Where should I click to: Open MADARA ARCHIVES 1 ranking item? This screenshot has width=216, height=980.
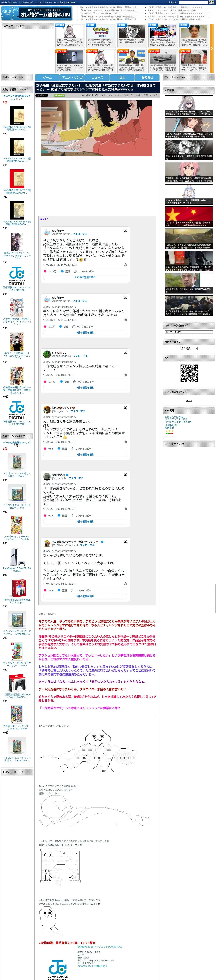[17, 118]
